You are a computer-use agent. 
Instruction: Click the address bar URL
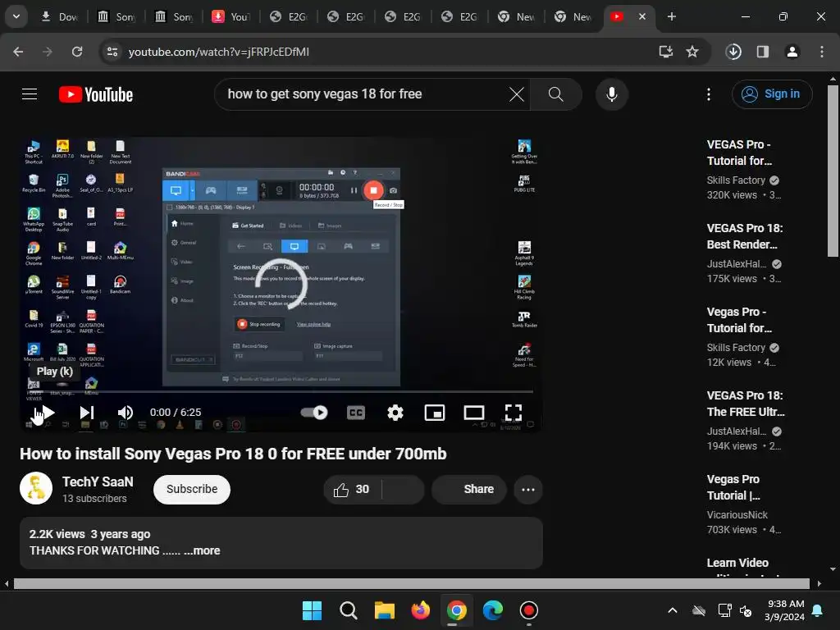tap(218, 52)
